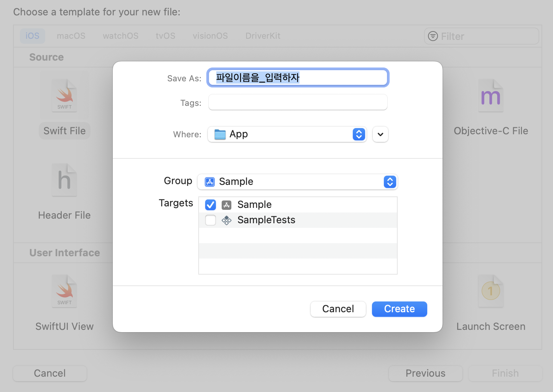Expand the save dialog with the chevron button
Screen dimensions: 553x392
click(380, 134)
